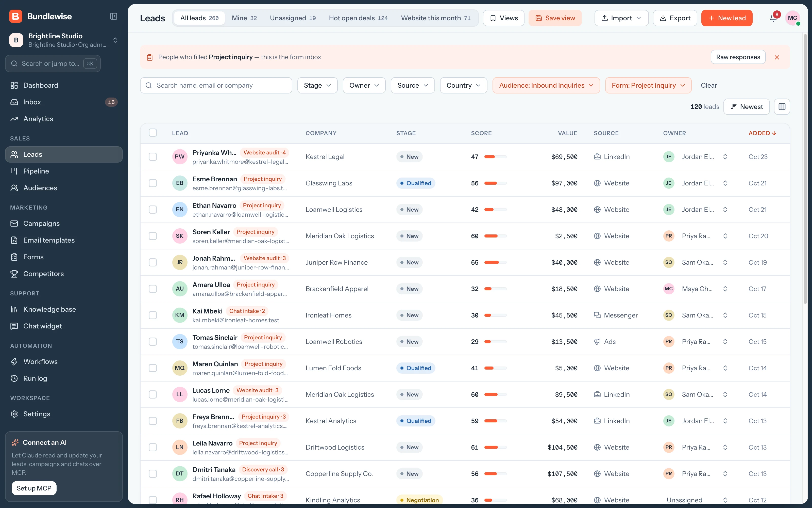Open Campaigns in the sidebar
Image resolution: width=812 pixels, height=508 pixels.
tap(64, 224)
